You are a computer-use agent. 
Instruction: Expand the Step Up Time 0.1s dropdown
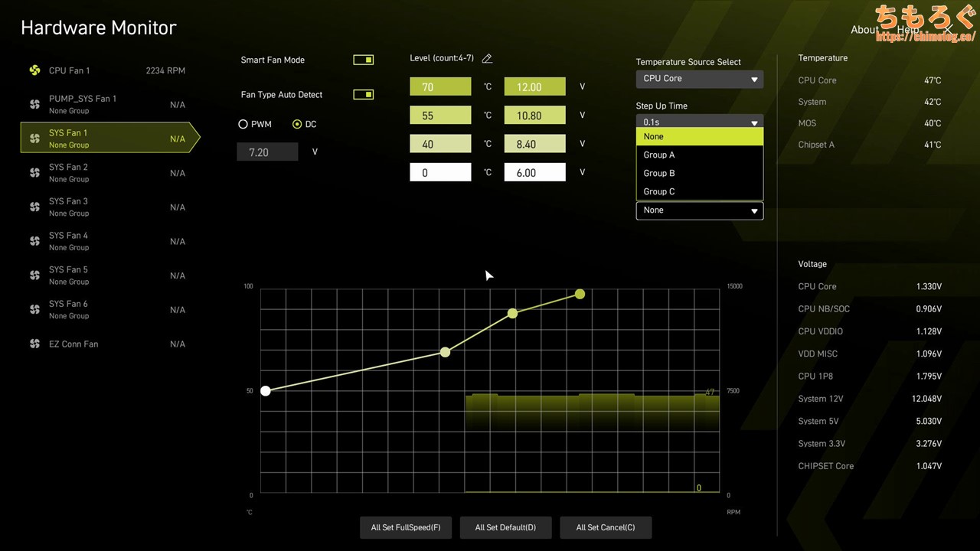pos(699,122)
